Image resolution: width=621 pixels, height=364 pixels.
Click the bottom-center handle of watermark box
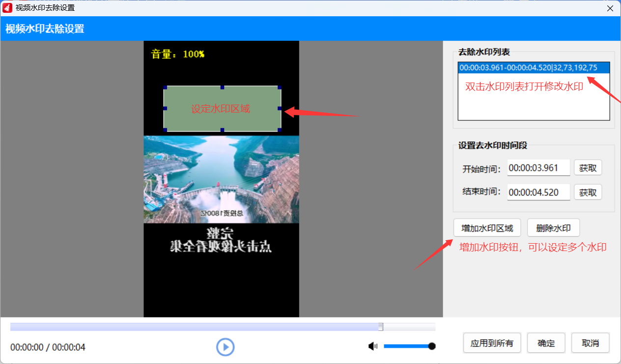click(222, 130)
